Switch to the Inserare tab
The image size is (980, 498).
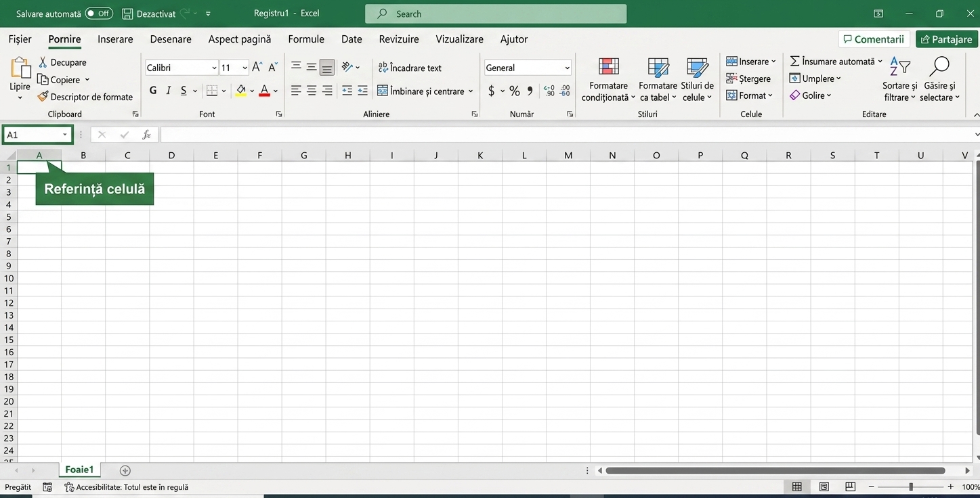pos(115,39)
